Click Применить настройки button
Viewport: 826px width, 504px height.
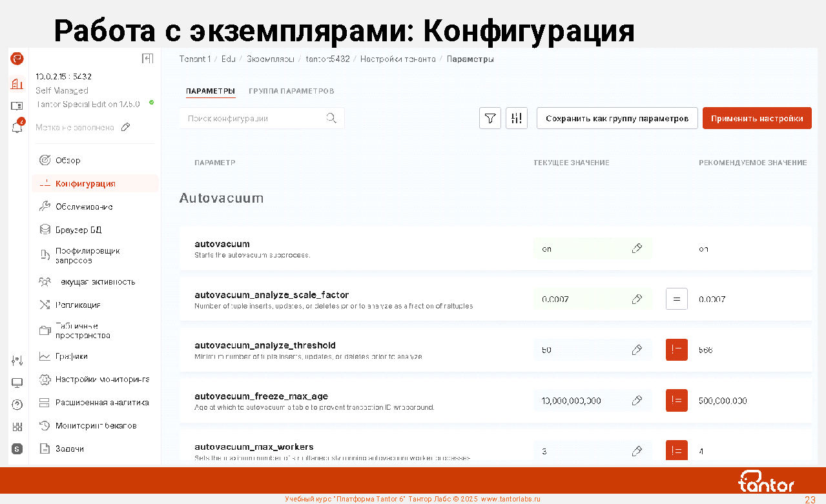756,119
